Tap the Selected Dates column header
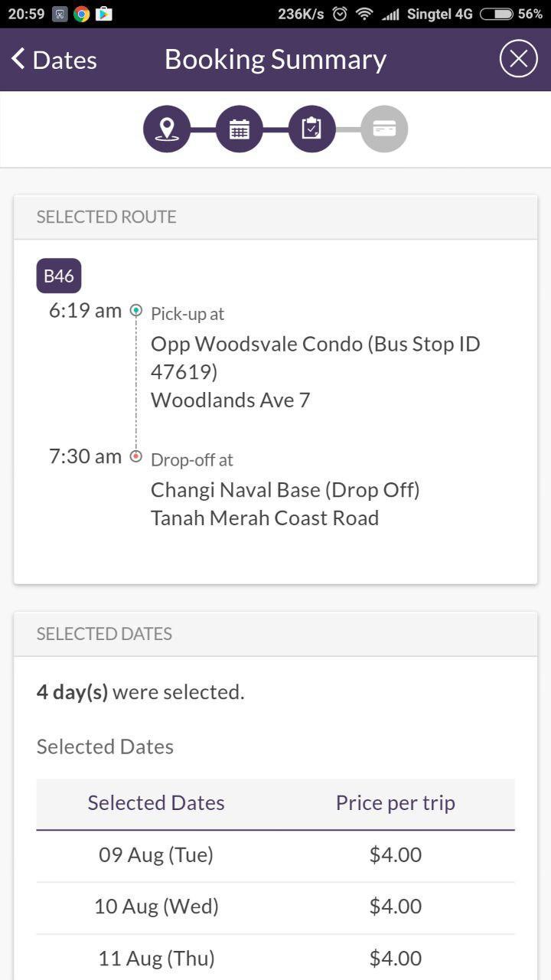The width and height of the screenshot is (551, 980). click(x=156, y=802)
